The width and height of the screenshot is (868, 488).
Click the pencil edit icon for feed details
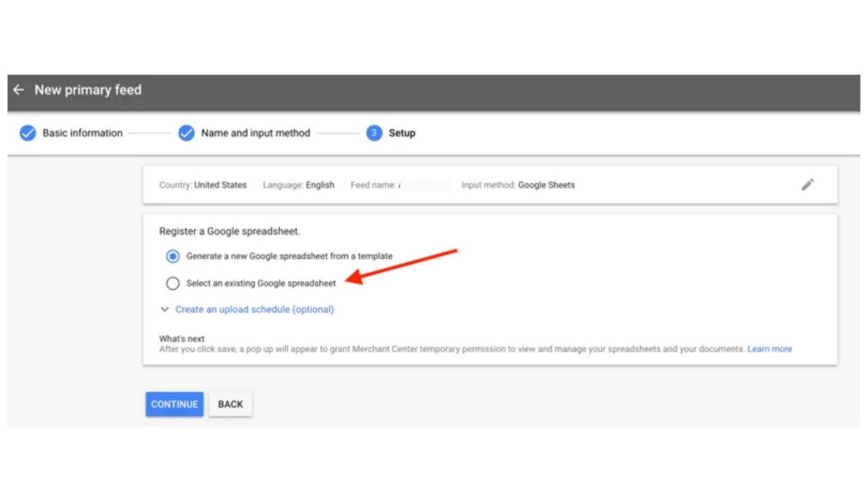[807, 184]
